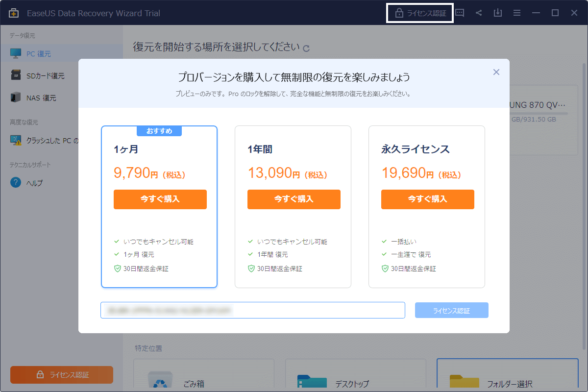Click the おすすめ badge on 1ヶ月 plan
The height and width of the screenshot is (392, 588).
(x=159, y=131)
